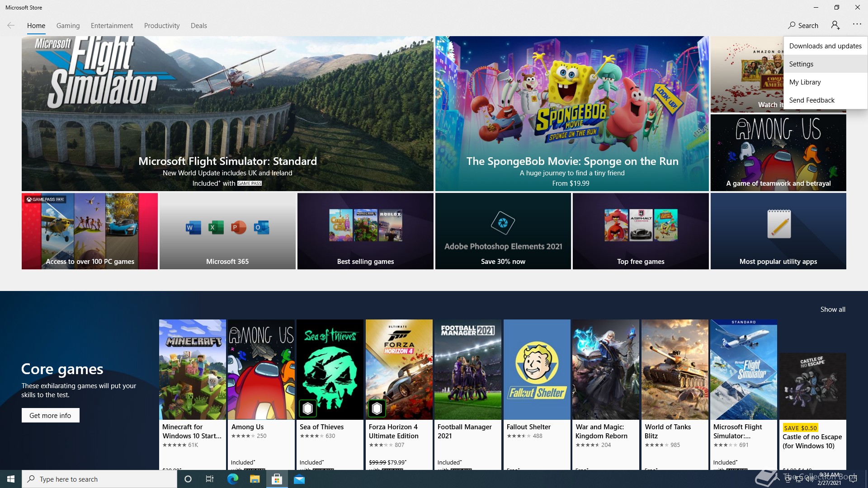Open the Among Us game card
868x488 pixels.
pos(261,394)
